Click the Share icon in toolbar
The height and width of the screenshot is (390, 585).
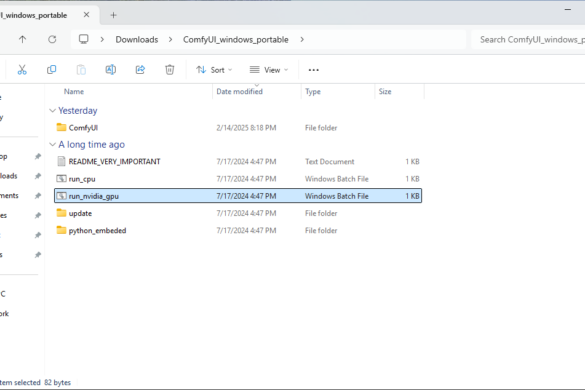click(140, 70)
